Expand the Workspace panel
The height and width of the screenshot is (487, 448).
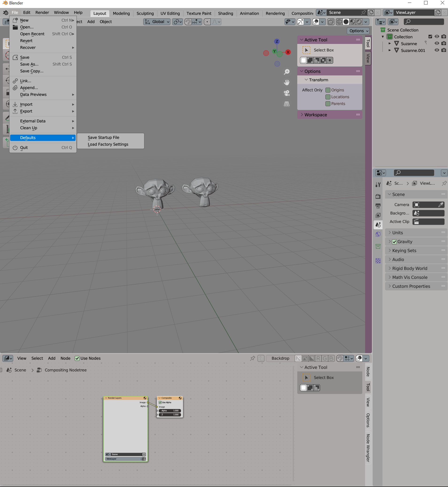point(315,115)
